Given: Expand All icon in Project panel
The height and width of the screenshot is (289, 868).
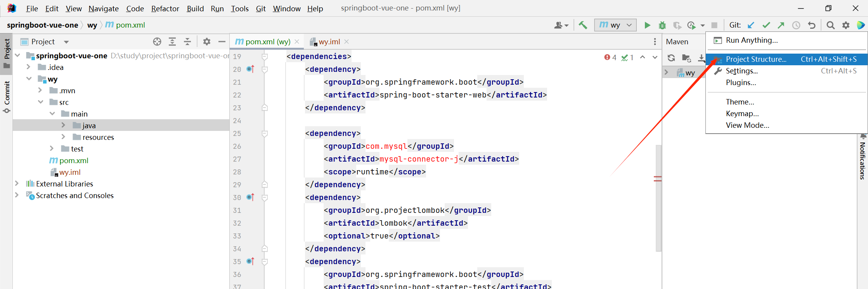Looking at the screenshot, I should click(172, 42).
